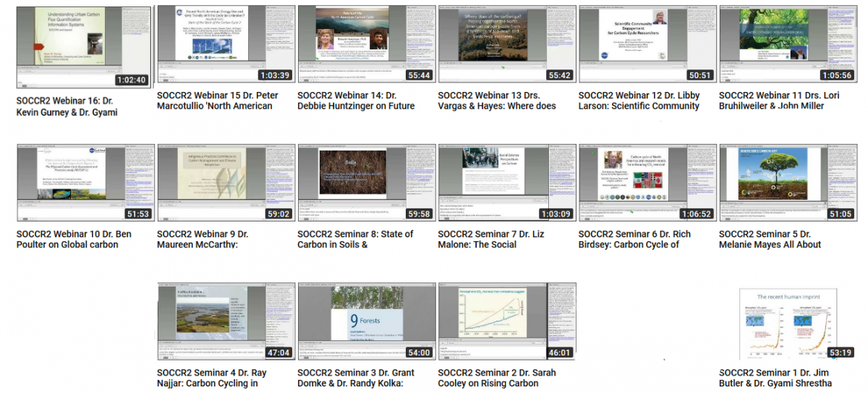This screenshot has height=393, width=868.
Task: Open SOCCR2 Seminar 5 Melanie Mayes thumbnail
Action: (x=787, y=182)
